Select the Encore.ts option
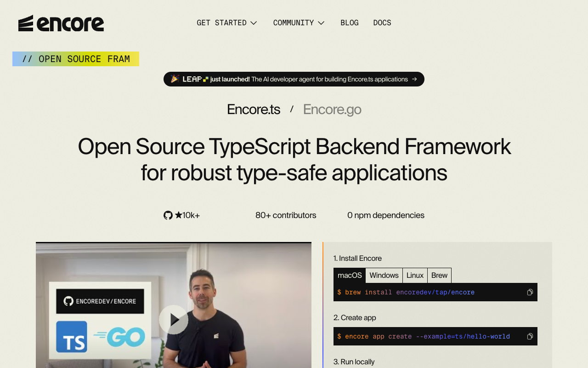The width and height of the screenshot is (588, 368). tap(254, 109)
